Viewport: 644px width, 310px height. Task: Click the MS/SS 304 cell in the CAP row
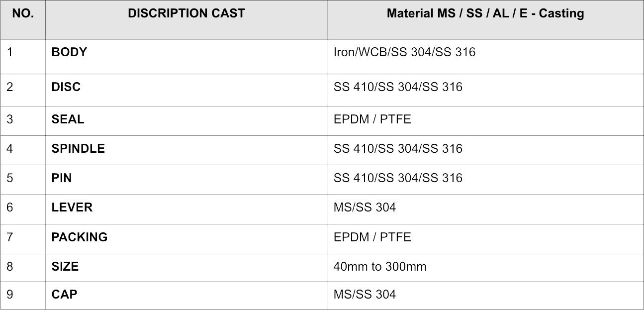pyautogui.click(x=485, y=295)
